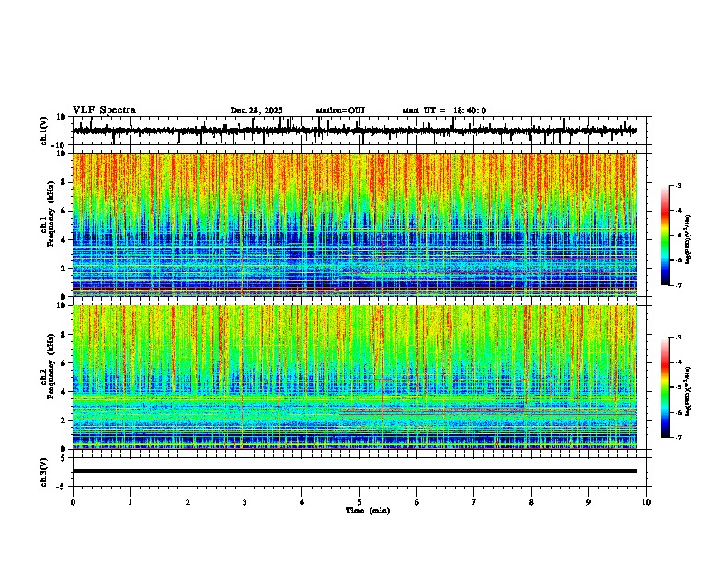The width and height of the screenshot is (728, 563).
Task: Click the ch.1 voltage waveform trace
Action: point(355,131)
